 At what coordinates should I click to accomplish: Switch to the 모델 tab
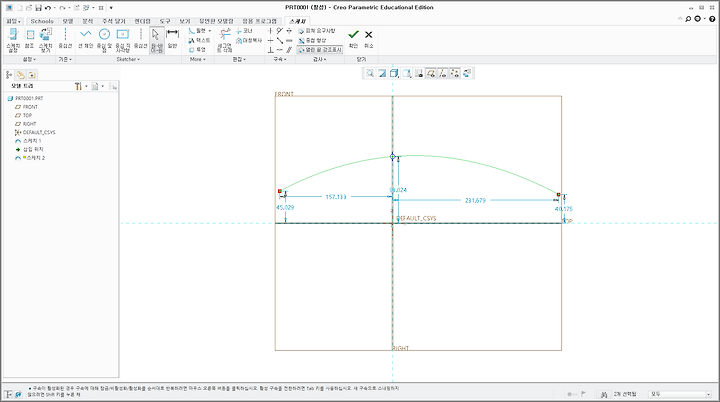(68, 21)
